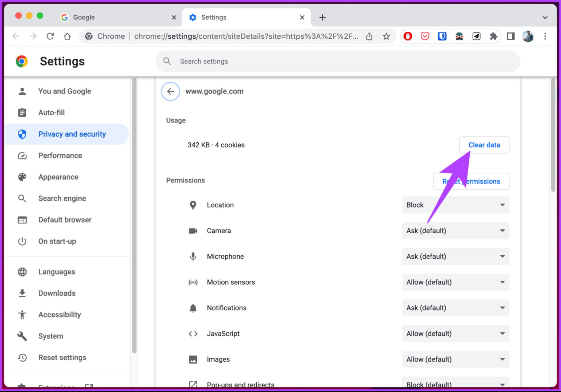Expand the Location permission dropdown
561x392 pixels.
[x=455, y=205]
